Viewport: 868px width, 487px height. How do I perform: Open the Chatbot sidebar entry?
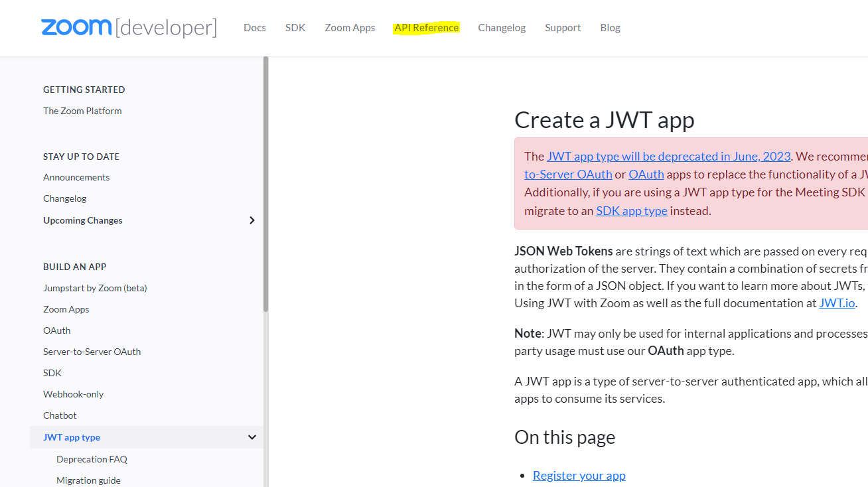[60, 415]
